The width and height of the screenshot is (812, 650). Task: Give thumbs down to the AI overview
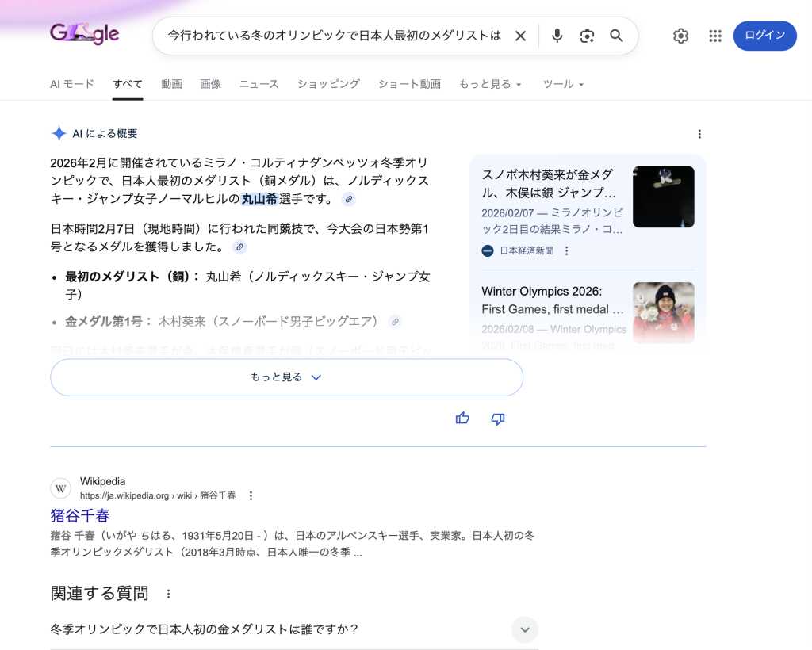(498, 419)
